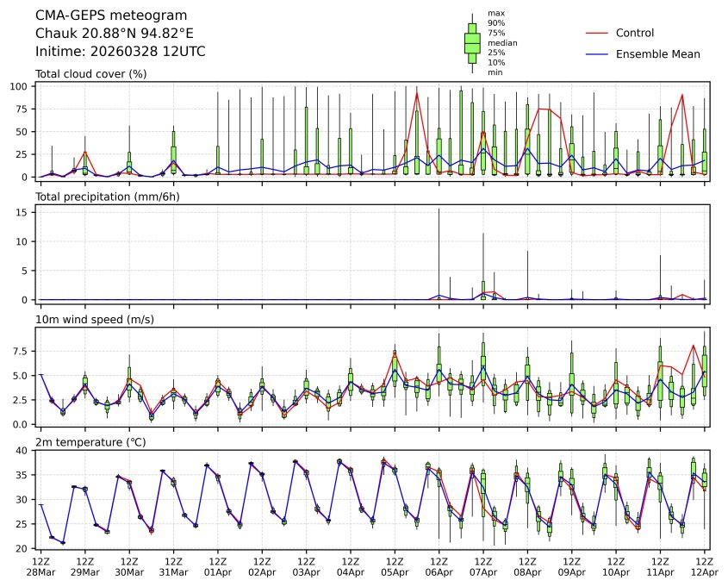The image size is (728, 587).
Task: Click the 'Chauk 20.88°N 94.82°E' location text
Action: coord(114,34)
